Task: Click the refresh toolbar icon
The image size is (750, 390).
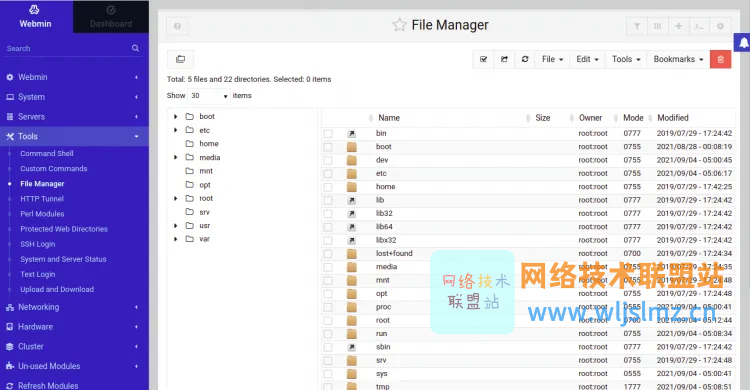Action: [525, 59]
